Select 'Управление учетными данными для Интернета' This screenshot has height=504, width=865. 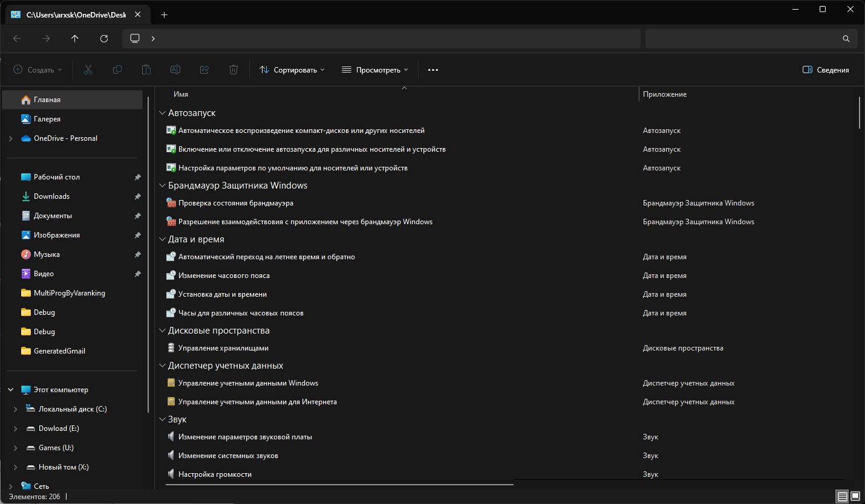point(258,402)
